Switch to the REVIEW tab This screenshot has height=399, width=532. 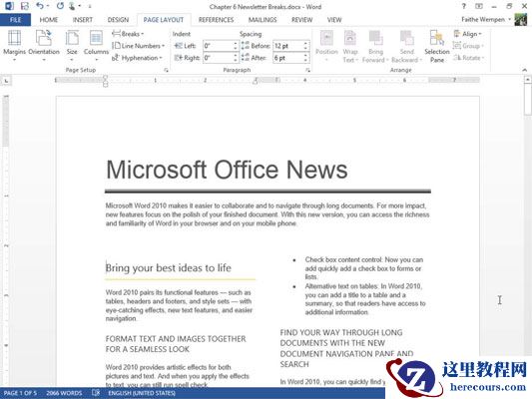click(x=301, y=20)
